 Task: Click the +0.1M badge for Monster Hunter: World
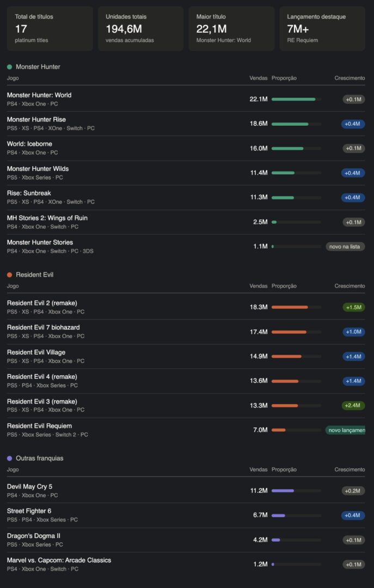point(354,100)
